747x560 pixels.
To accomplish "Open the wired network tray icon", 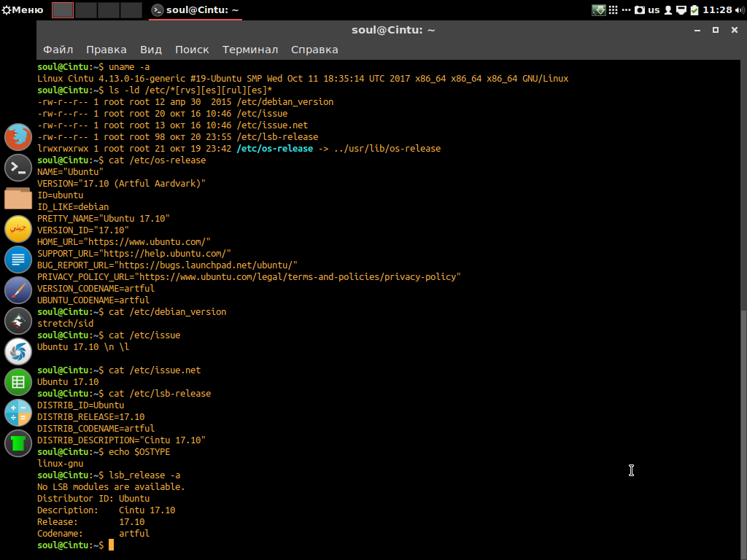I will (x=682, y=10).
